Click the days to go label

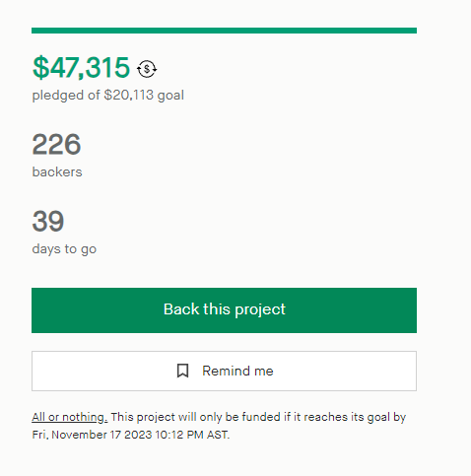click(x=64, y=249)
